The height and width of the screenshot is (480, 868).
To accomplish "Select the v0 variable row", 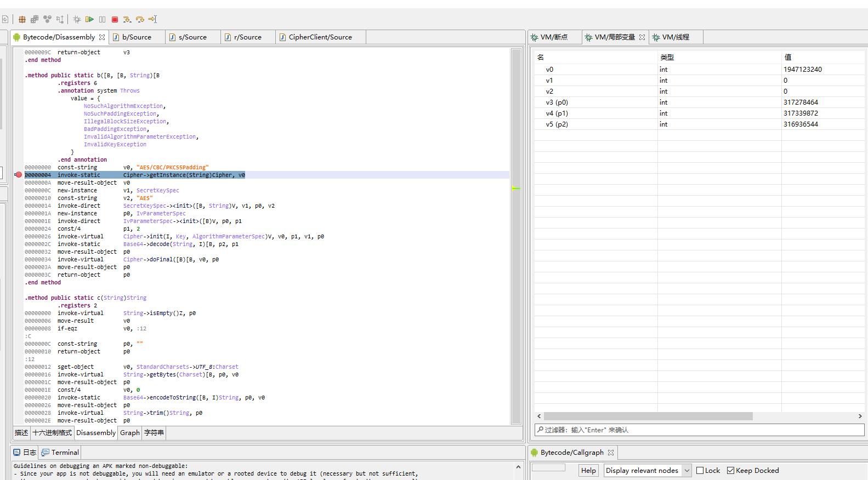I will [700, 70].
